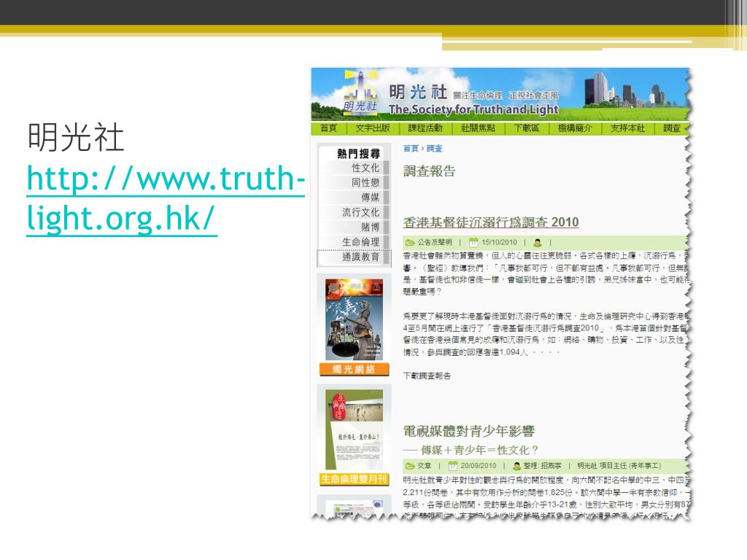This screenshot has height=560, width=747.
Task: Click the 明光社 lighthouse logo
Action: [360, 93]
